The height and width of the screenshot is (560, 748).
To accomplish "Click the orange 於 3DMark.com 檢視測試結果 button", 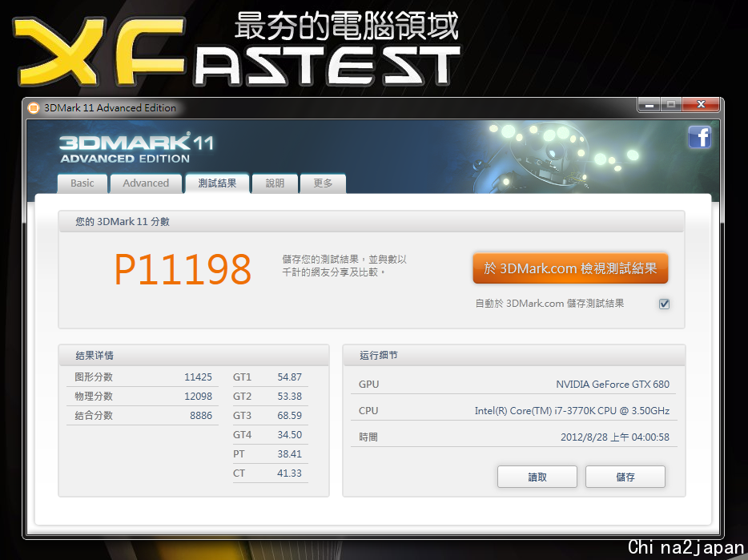I will 570,268.
